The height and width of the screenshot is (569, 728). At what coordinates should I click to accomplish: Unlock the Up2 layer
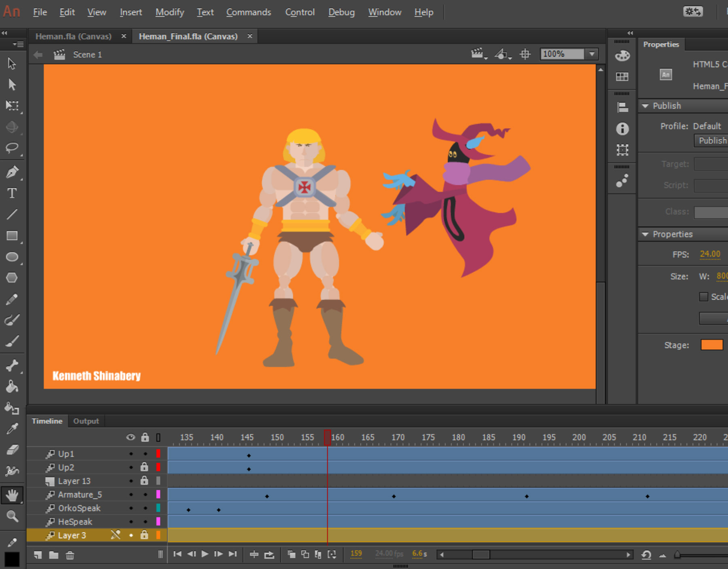tap(144, 467)
